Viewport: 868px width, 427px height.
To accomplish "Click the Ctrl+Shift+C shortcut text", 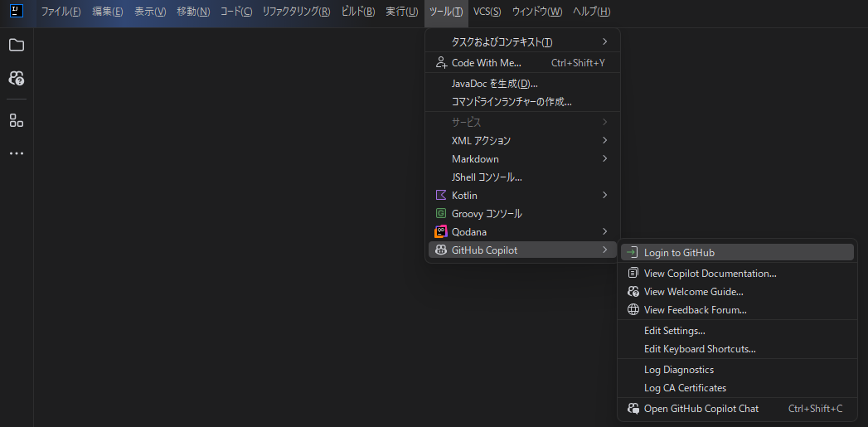I will click(x=816, y=409).
